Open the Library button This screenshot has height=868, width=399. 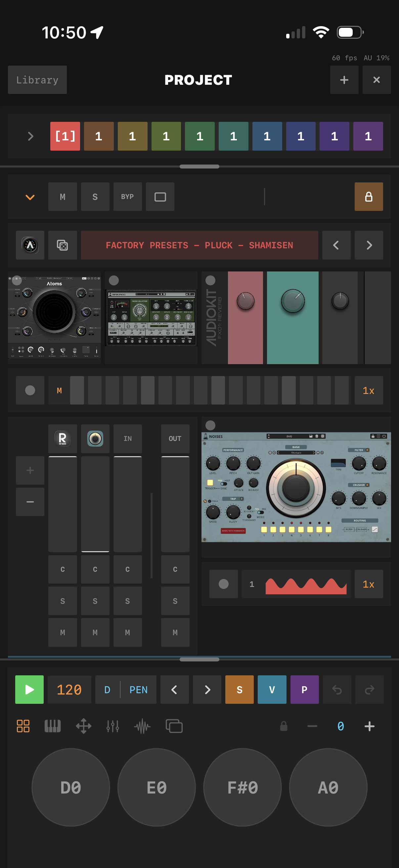[37, 80]
